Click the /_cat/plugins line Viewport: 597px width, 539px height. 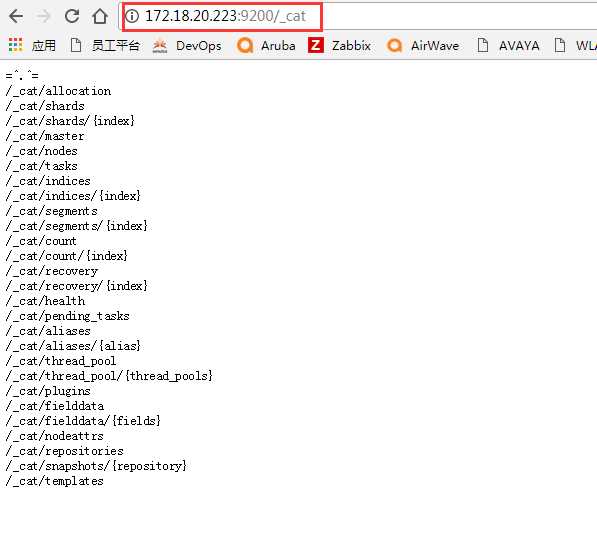(48, 391)
